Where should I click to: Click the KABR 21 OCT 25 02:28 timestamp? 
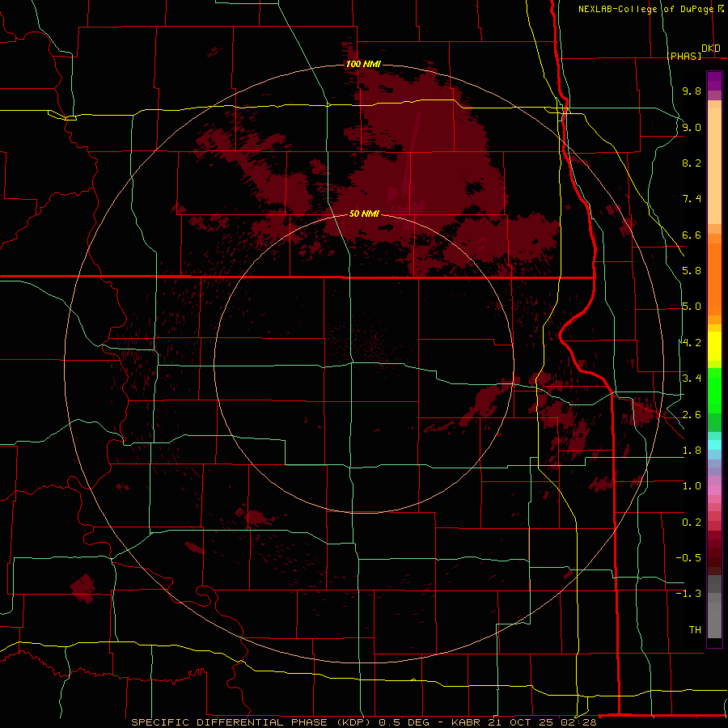(523, 722)
